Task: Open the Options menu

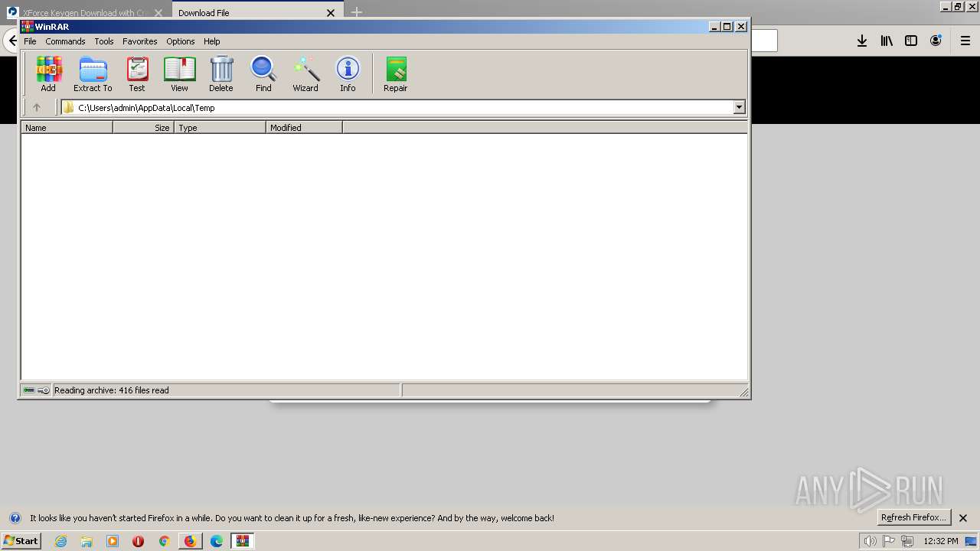Action: 181,41
